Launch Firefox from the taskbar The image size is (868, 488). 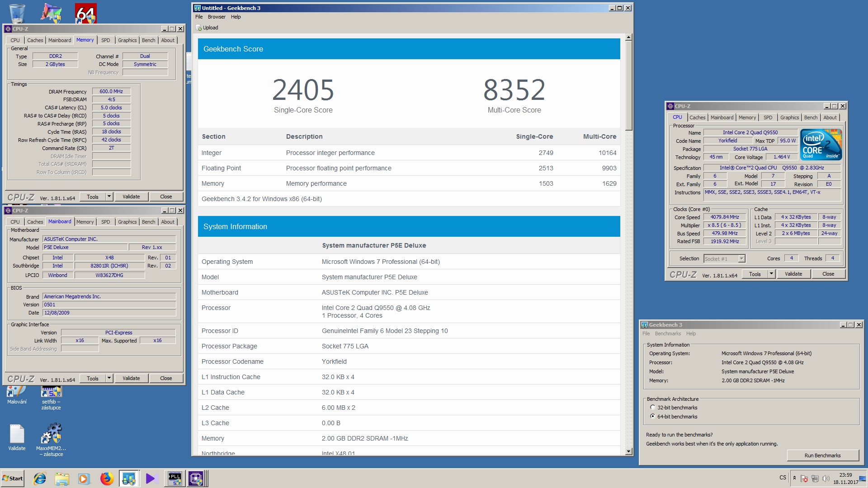click(x=107, y=479)
